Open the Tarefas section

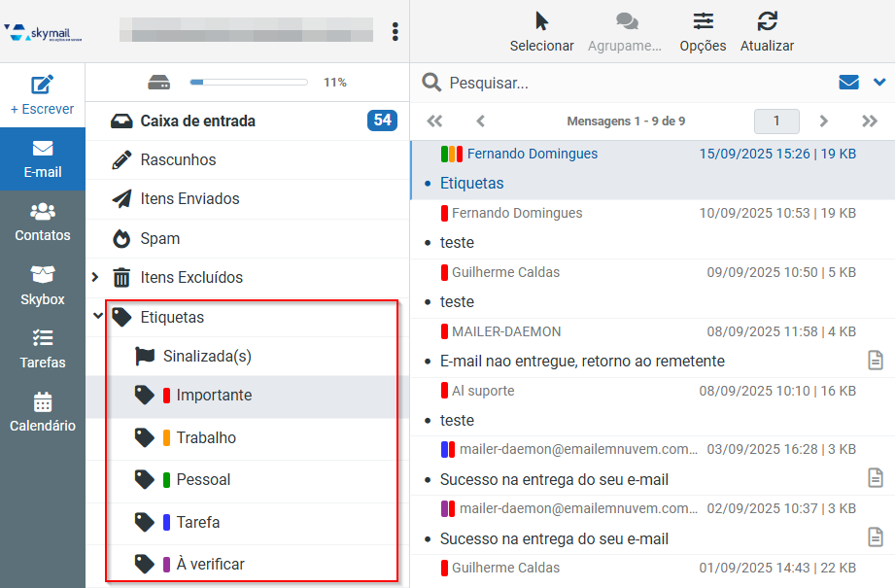(x=42, y=349)
